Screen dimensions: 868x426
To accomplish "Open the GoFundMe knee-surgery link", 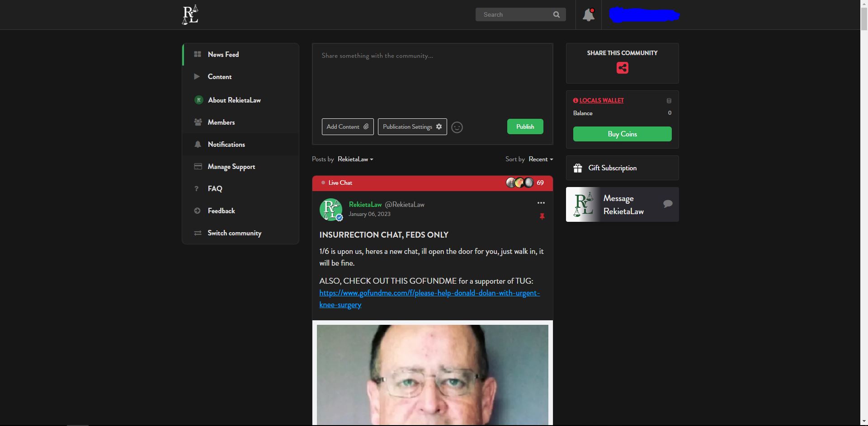I will [429, 299].
